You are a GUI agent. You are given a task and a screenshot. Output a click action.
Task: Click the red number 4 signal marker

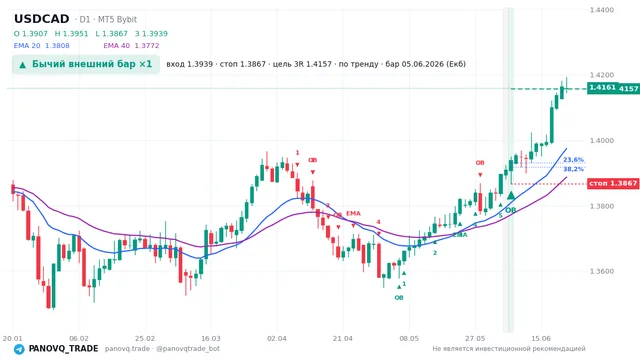(378, 222)
